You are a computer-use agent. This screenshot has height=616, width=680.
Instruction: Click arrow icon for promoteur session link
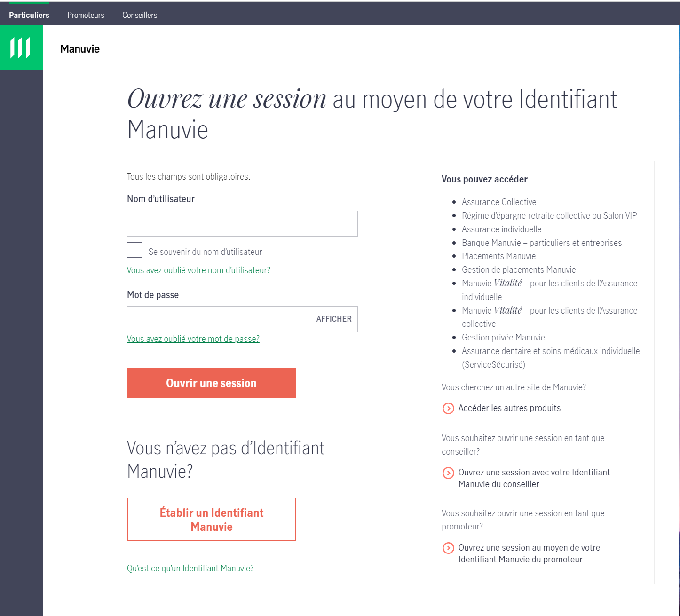(448, 548)
